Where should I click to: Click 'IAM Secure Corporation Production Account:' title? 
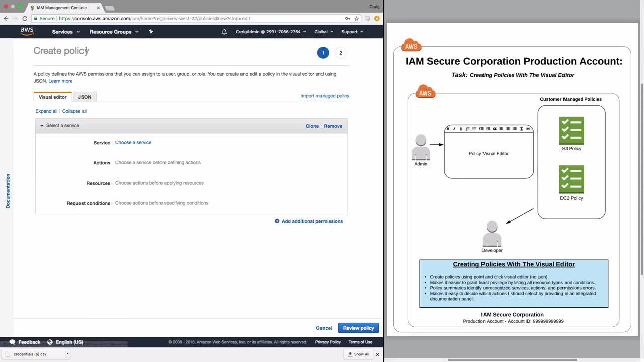pyautogui.click(x=514, y=61)
